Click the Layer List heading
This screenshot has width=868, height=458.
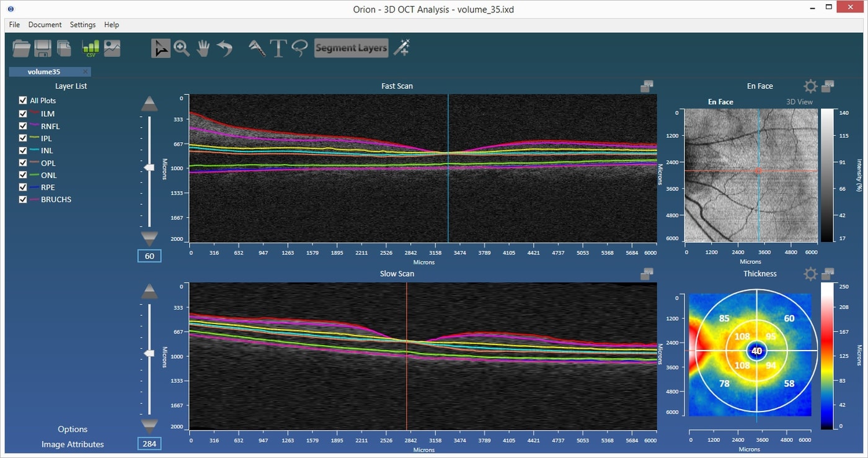coord(71,86)
